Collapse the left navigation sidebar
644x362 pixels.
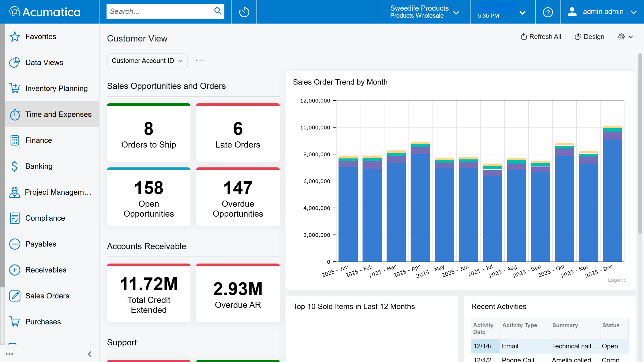pyautogui.click(x=90, y=354)
